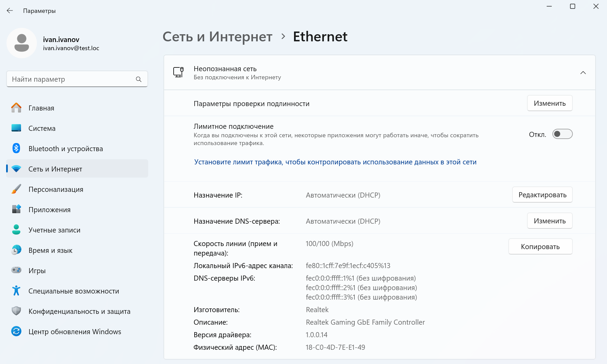The image size is (607, 364).
Task: Click the Найти параметр search field
Action: coord(71,79)
